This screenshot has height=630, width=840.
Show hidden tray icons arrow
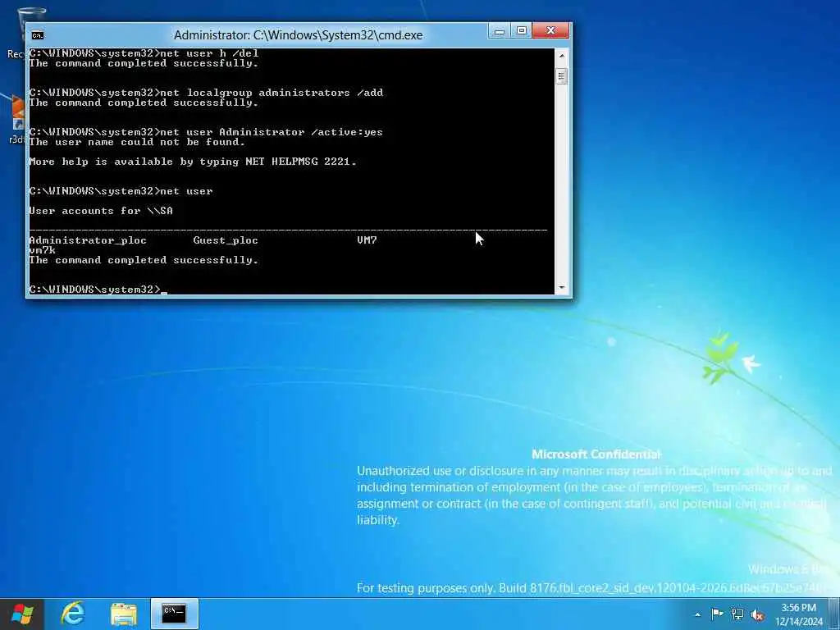point(697,614)
